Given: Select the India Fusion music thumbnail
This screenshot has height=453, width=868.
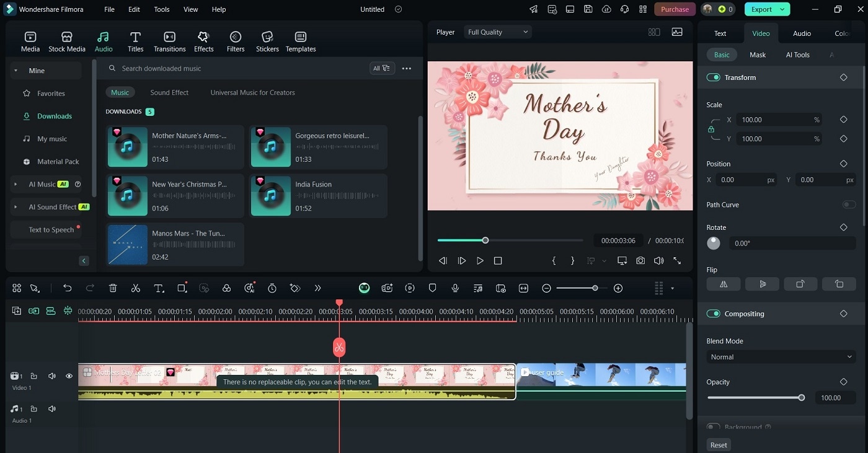Looking at the screenshot, I should pyautogui.click(x=271, y=196).
